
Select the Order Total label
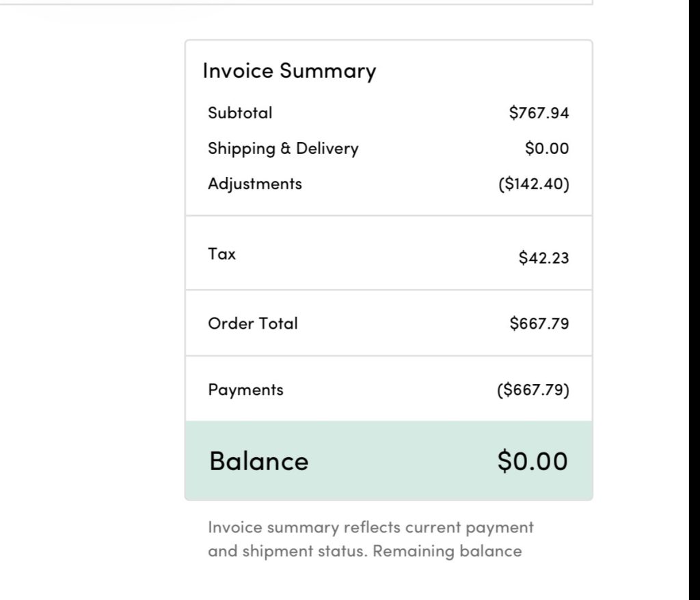[x=253, y=324]
